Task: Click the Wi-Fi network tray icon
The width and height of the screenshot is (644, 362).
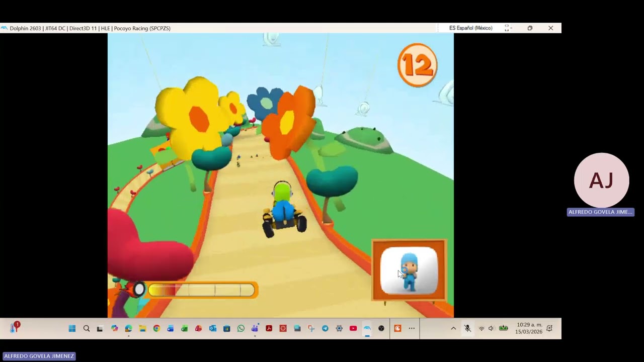Action: (x=481, y=328)
